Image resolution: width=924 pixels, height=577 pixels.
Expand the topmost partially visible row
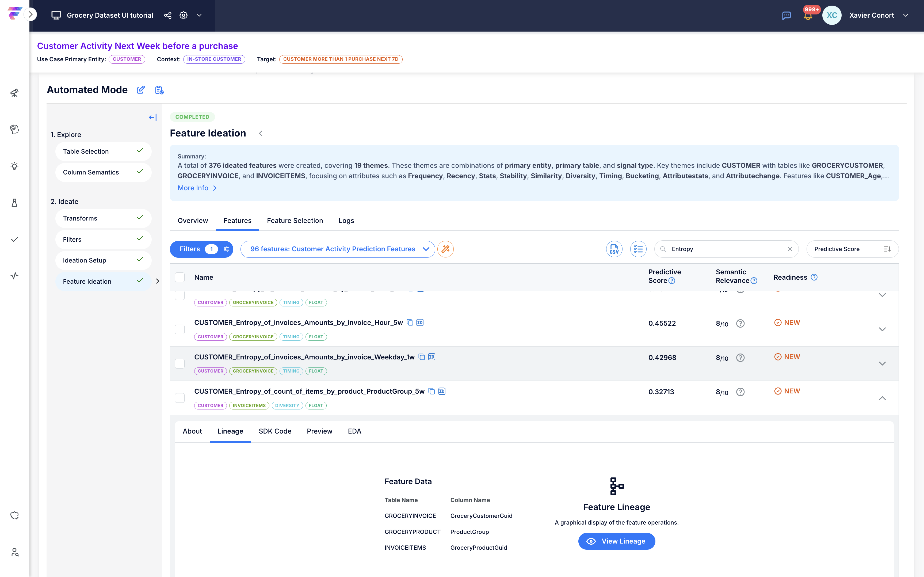pyautogui.click(x=882, y=295)
